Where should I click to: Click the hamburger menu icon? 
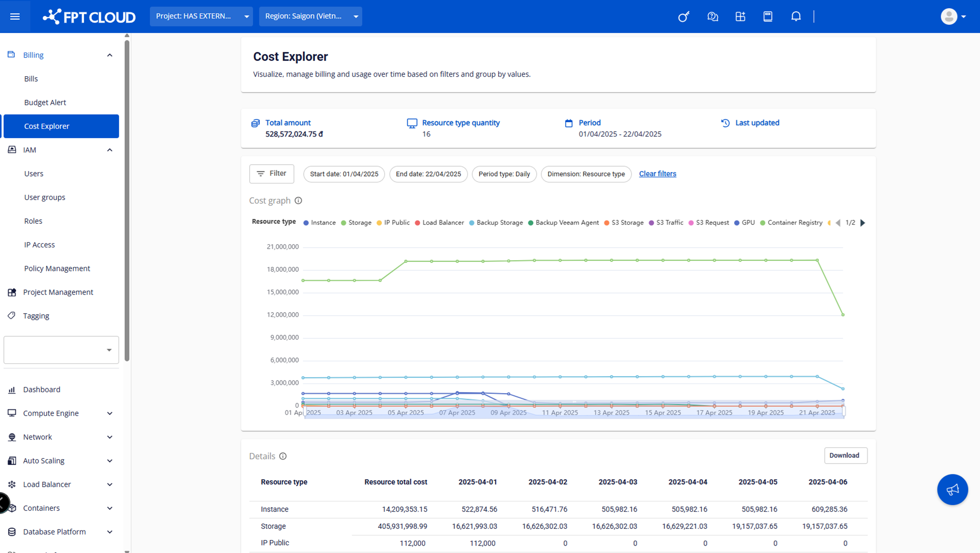click(15, 16)
